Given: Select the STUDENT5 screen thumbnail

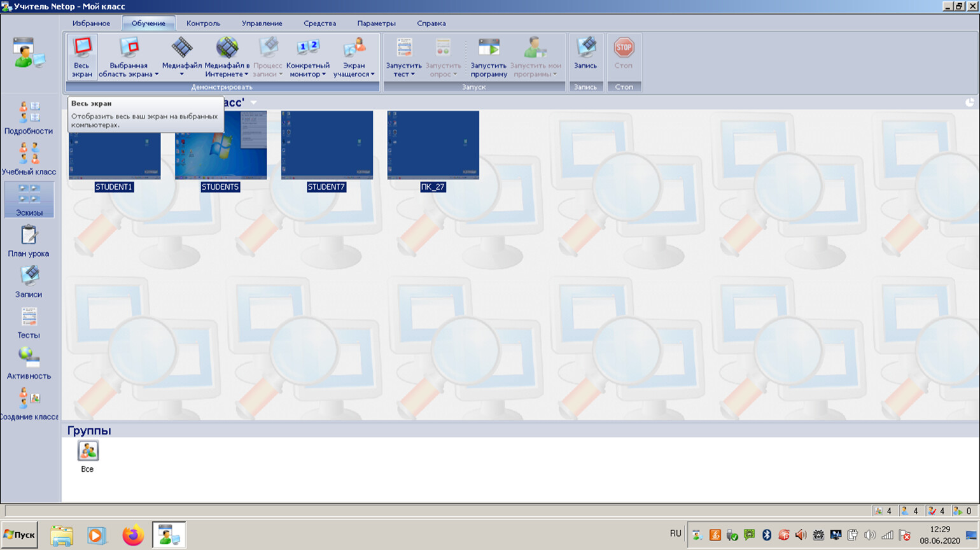Looking at the screenshot, I should point(221,145).
